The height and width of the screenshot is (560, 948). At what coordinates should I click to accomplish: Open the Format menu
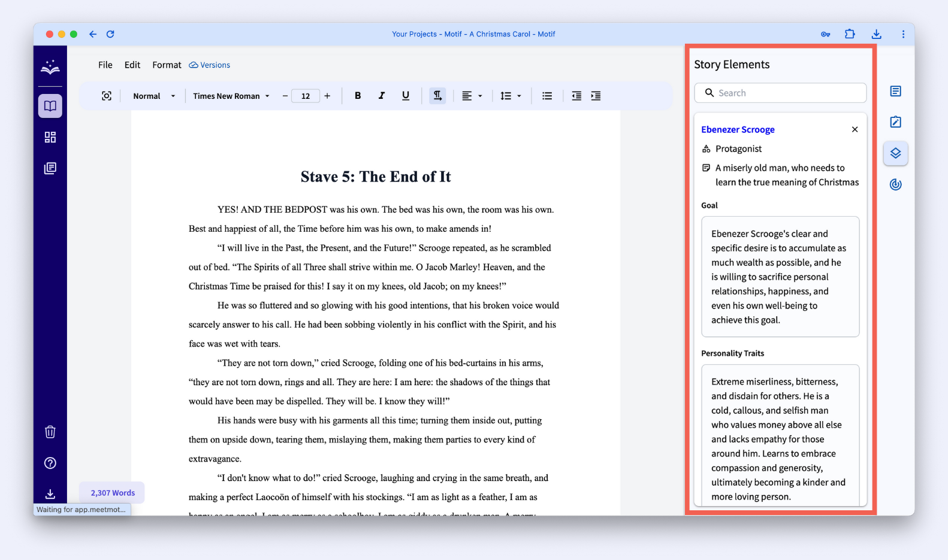click(167, 65)
